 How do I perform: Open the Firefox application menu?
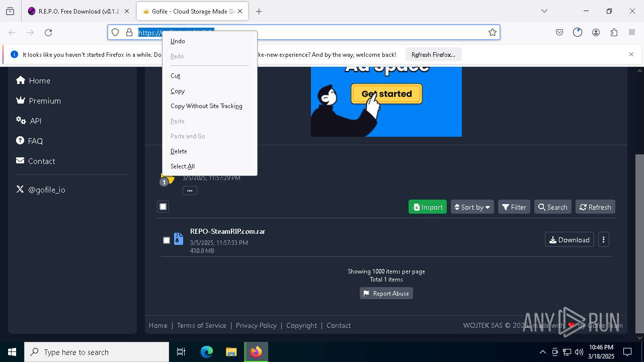pos(632,32)
